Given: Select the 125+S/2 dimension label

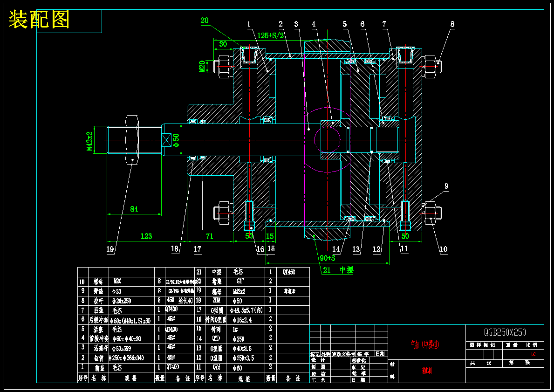Looking at the screenshot, I should (x=271, y=35).
